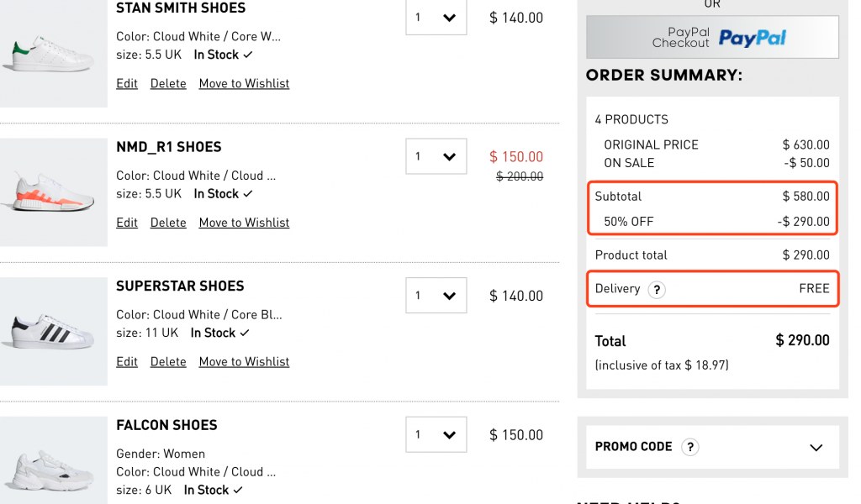The height and width of the screenshot is (504, 861).
Task: Click the Delivery help question mark icon
Action: point(657,290)
